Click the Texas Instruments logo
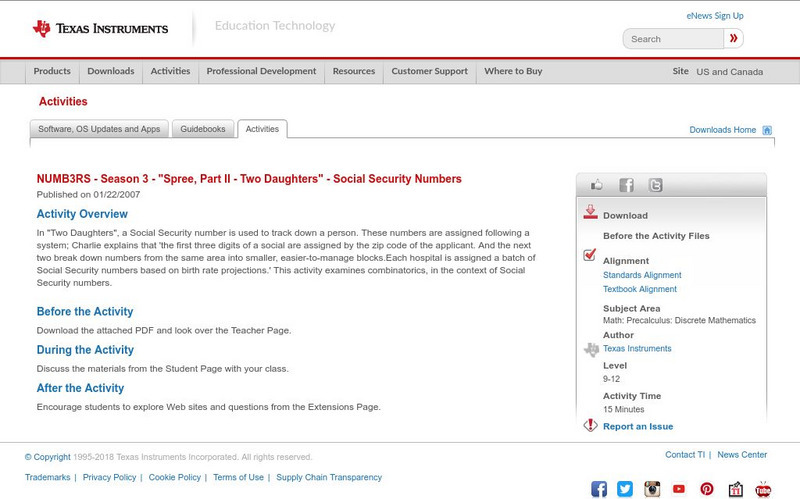The height and width of the screenshot is (499, 800). coord(100,29)
